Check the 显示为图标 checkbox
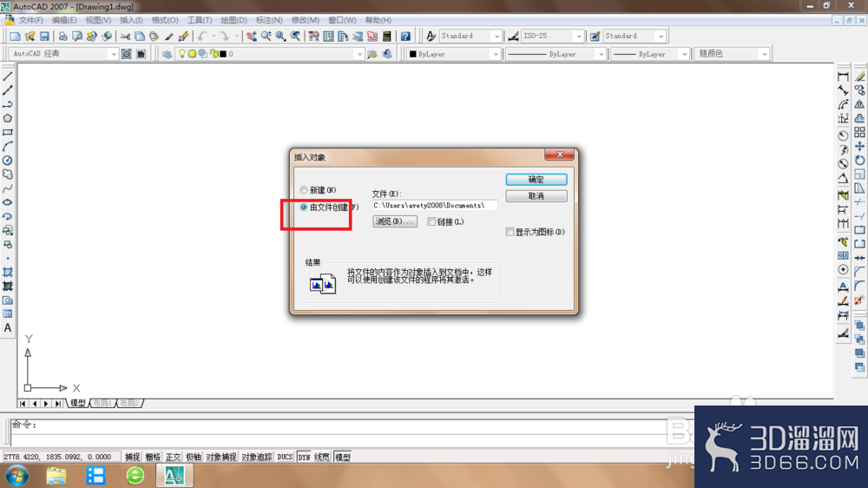This screenshot has height=488, width=868. pos(510,232)
